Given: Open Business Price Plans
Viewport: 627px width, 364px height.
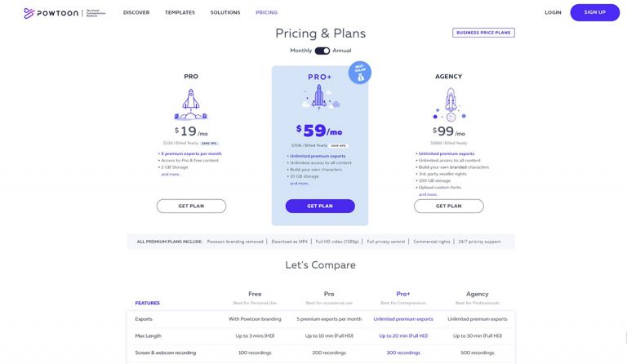Looking at the screenshot, I should coord(483,33).
